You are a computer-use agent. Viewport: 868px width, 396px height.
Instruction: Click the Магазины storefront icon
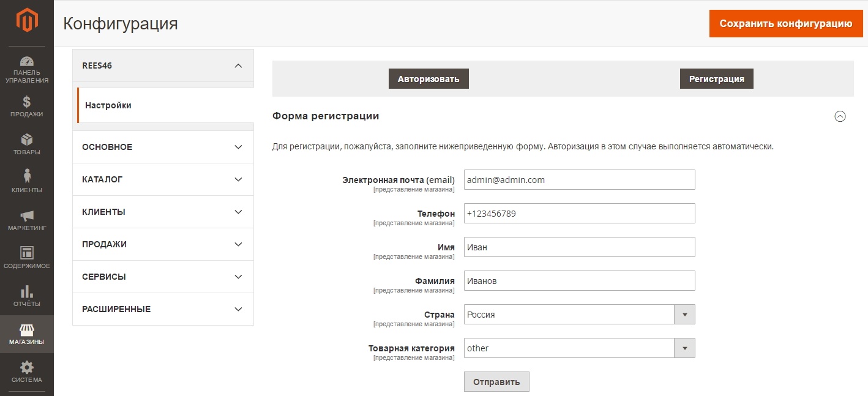(26, 329)
